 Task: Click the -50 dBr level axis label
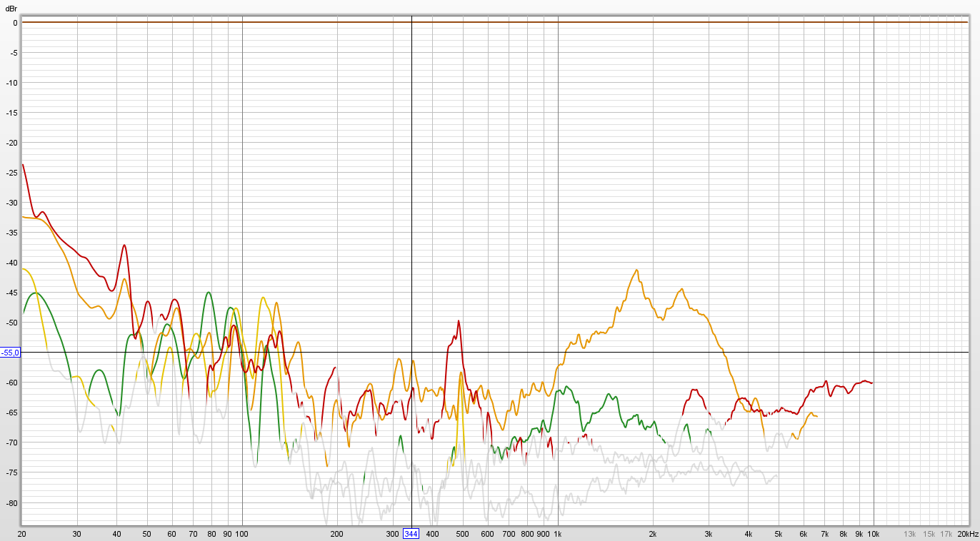(11, 323)
